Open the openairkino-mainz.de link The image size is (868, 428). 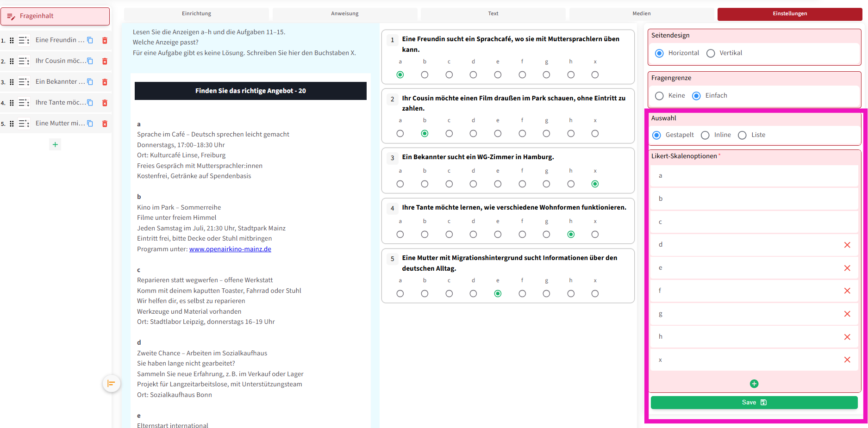point(230,249)
